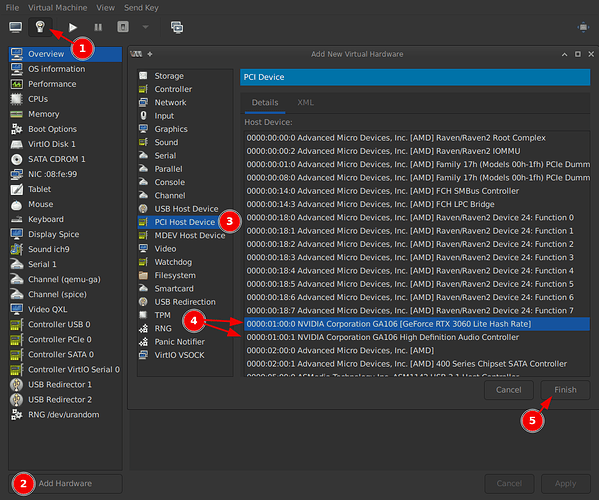Click the PCI Host Device icon
Image resolution: width=599 pixels, height=500 pixels.
143,222
